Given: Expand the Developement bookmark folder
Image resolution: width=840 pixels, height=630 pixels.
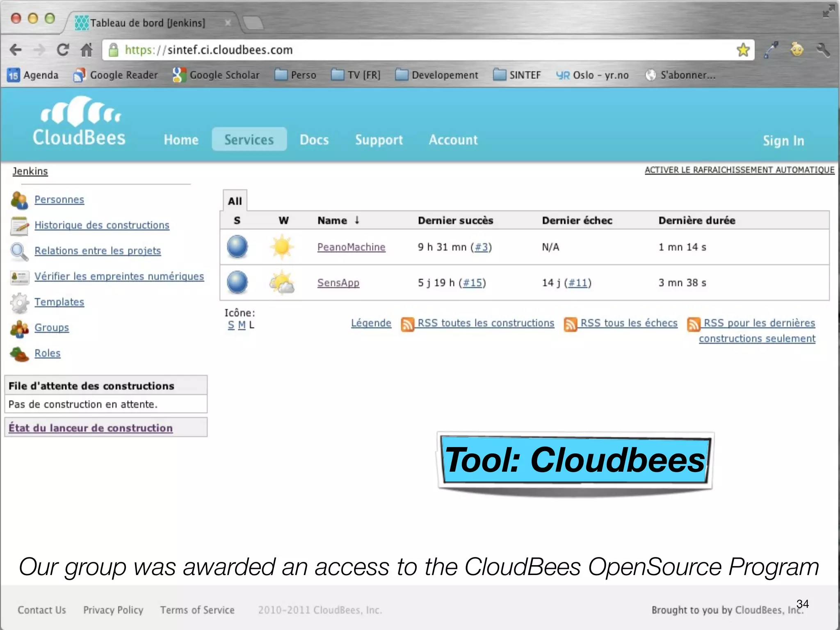Looking at the screenshot, I should (436, 75).
